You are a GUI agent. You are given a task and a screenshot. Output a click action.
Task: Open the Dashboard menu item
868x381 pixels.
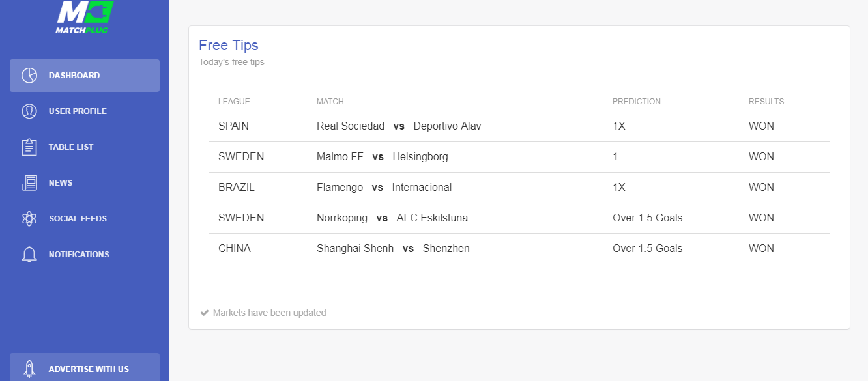[74, 76]
